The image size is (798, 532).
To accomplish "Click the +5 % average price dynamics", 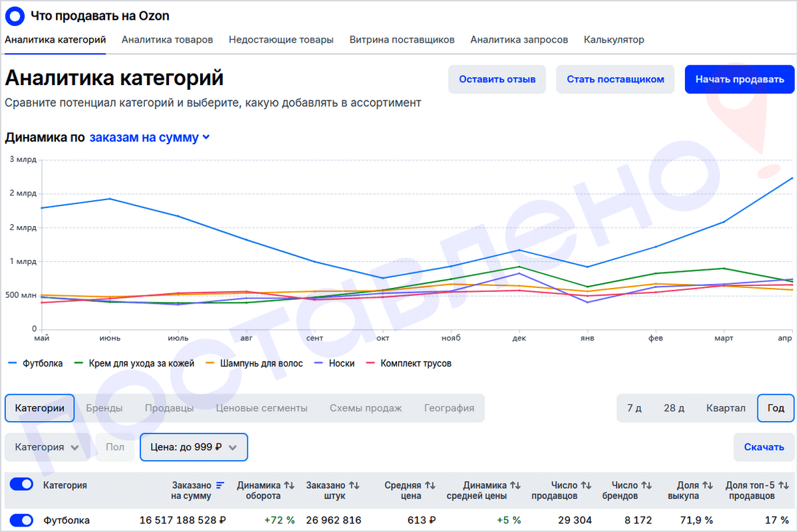I will coord(510,520).
